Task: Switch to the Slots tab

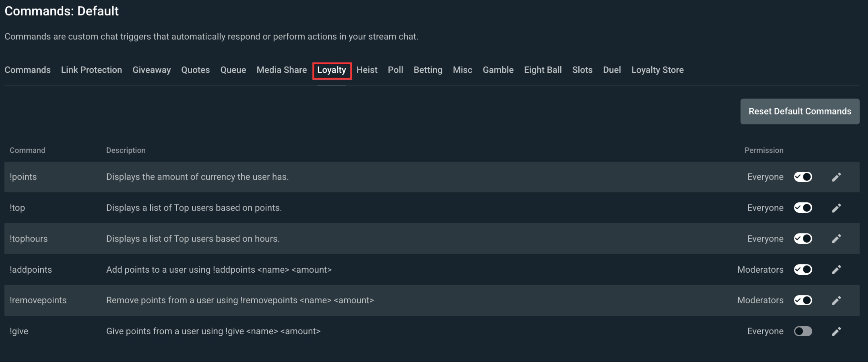Action: click(582, 70)
